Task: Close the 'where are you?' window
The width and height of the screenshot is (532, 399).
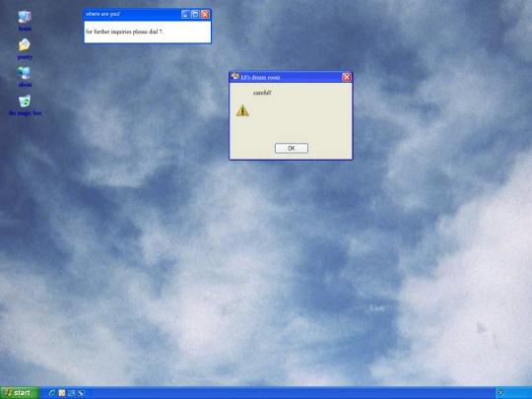Action: point(205,14)
